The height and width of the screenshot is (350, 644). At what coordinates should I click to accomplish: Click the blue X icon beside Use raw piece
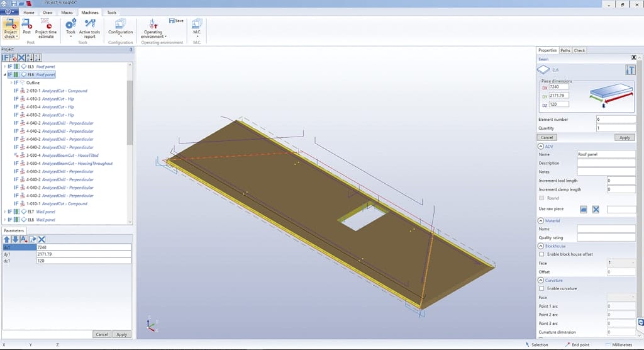point(596,209)
